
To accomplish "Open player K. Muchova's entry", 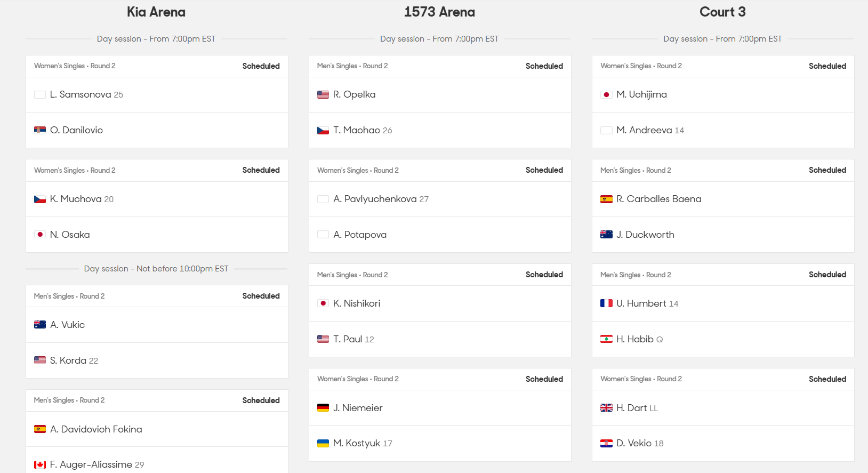I will (x=76, y=199).
